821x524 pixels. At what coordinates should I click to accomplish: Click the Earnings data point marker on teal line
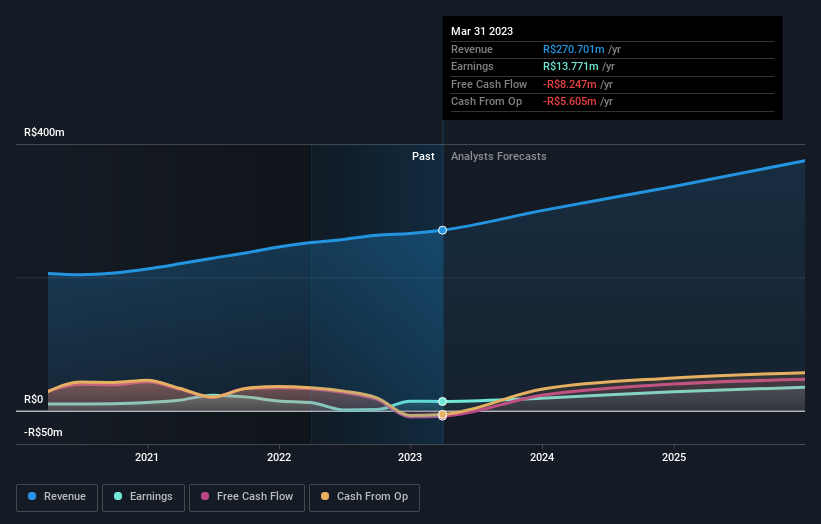[442, 402]
